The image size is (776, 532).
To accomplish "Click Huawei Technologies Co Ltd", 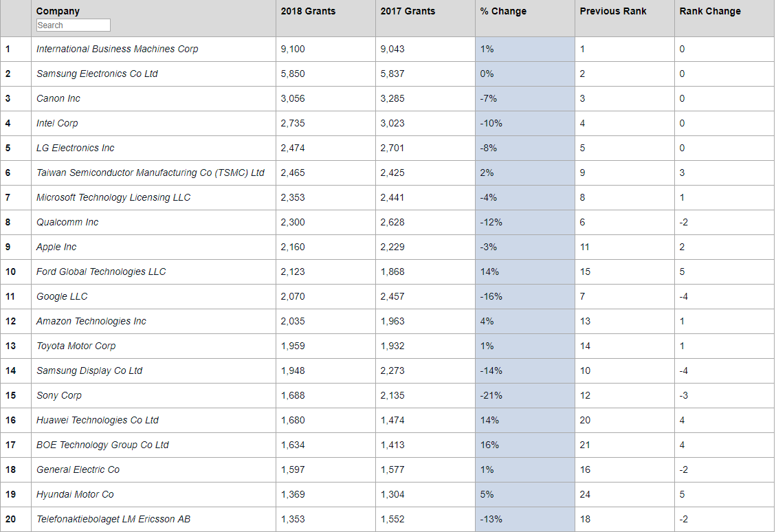I will coord(98,420).
